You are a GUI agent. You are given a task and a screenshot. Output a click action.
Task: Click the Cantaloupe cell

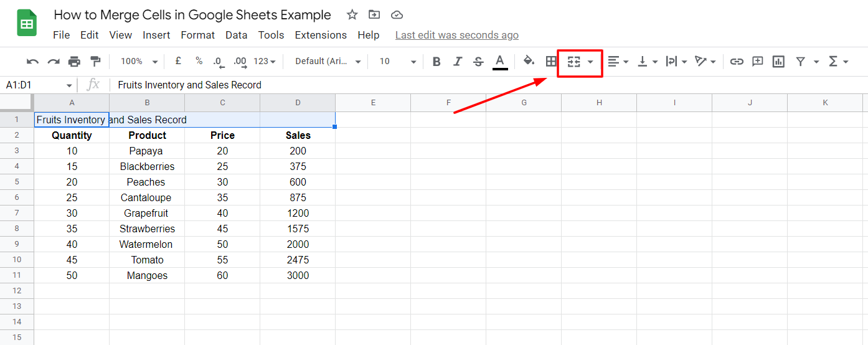tap(147, 197)
